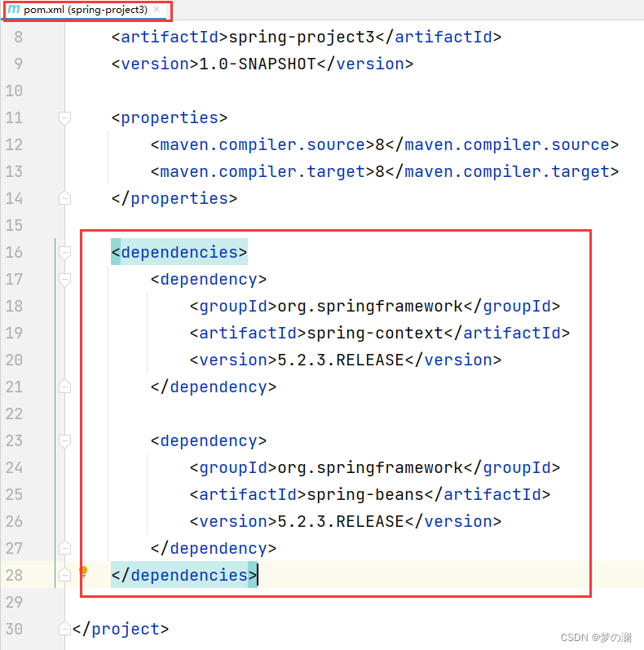Click the closing project tag
This screenshot has height=650, width=644.
coord(121,629)
